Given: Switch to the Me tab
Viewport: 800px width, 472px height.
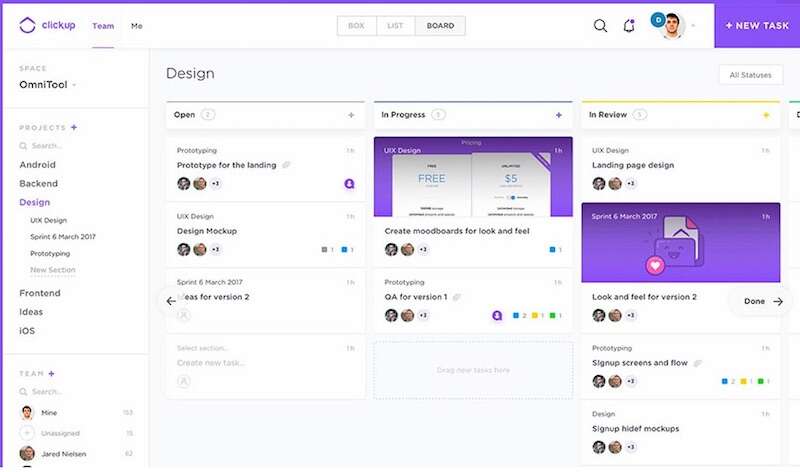Looking at the screenshot, I should [136, 26].
